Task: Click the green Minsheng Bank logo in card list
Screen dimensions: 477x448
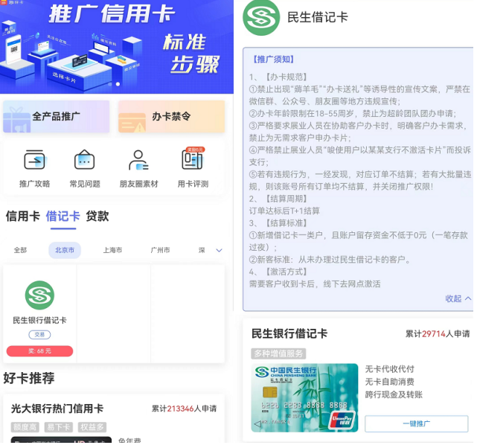Action: [39, 295]
